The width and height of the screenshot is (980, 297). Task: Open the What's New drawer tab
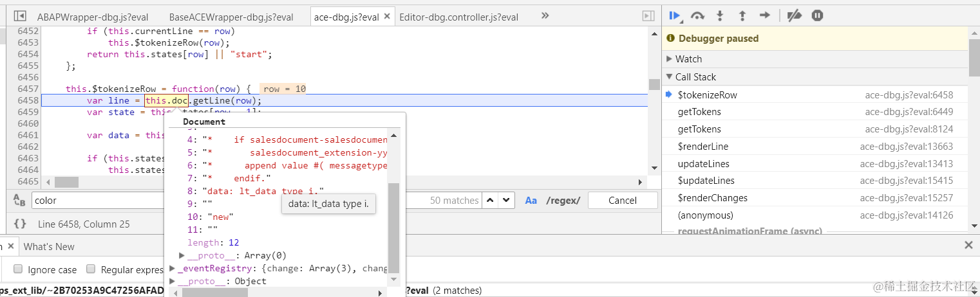[x=49, y=247]
